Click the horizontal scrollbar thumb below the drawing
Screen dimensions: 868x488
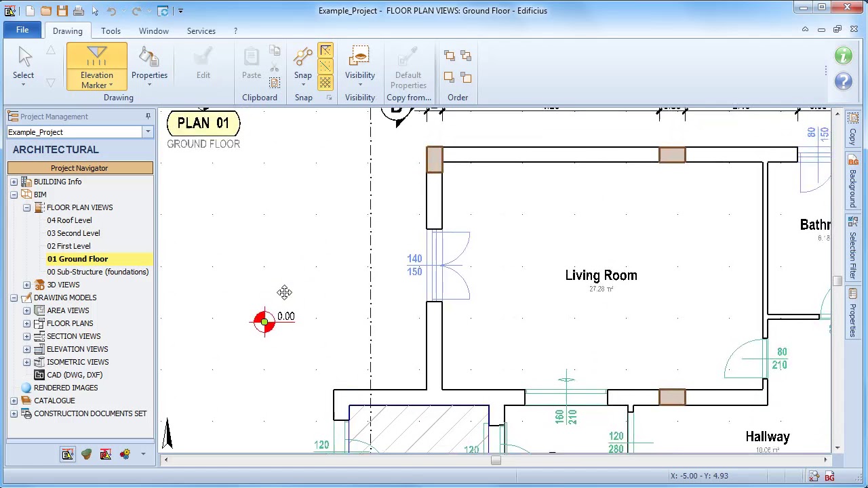click(496, 460)
